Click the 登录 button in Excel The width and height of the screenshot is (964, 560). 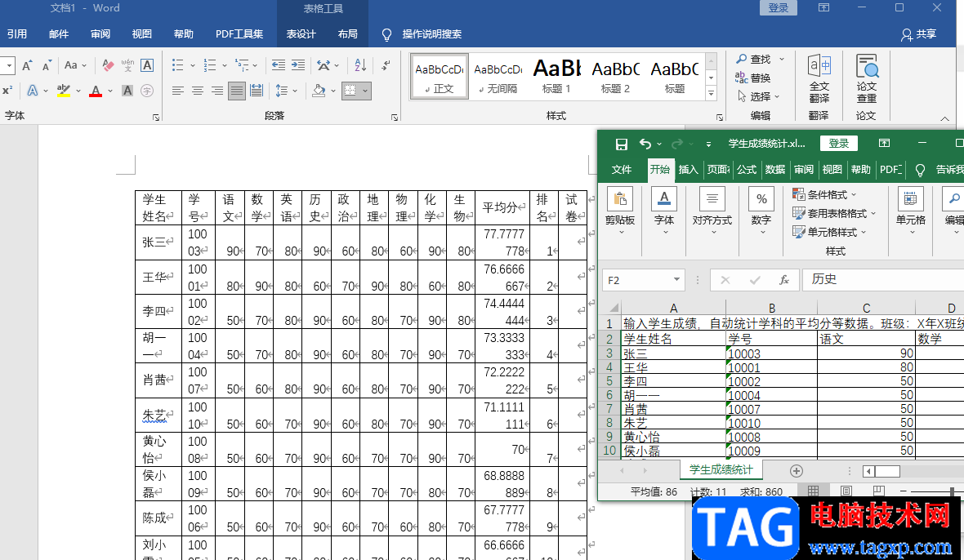pyautogui.click(x=838, y=144)
